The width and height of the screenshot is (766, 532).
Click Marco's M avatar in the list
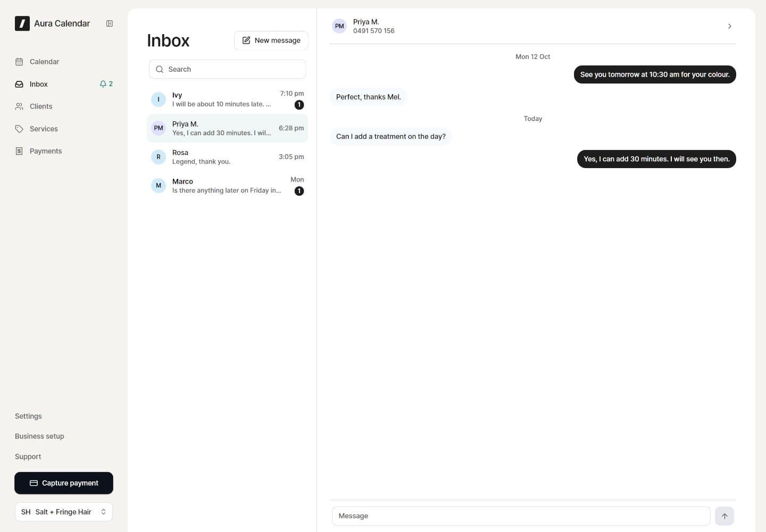coord(159,186)
